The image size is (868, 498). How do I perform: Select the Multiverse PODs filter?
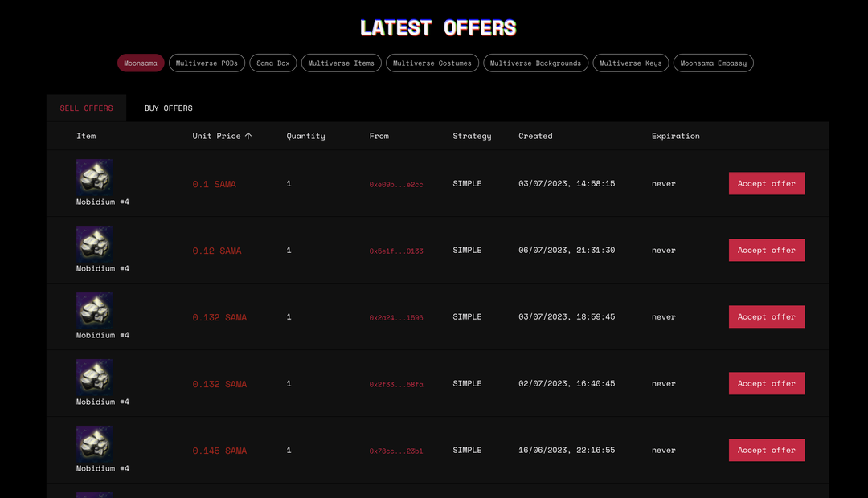click(x=207, y=63)
